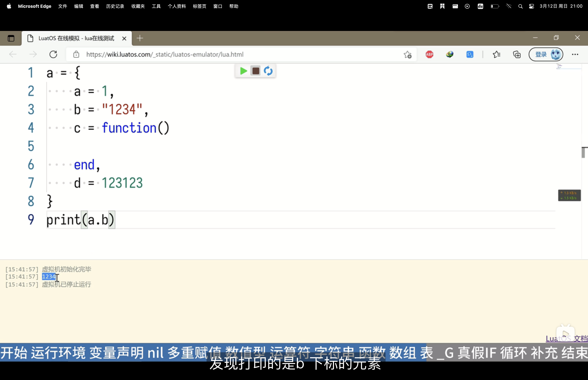
Task: Open the 个人资料 menu
Action: click(x=177, y=6)
